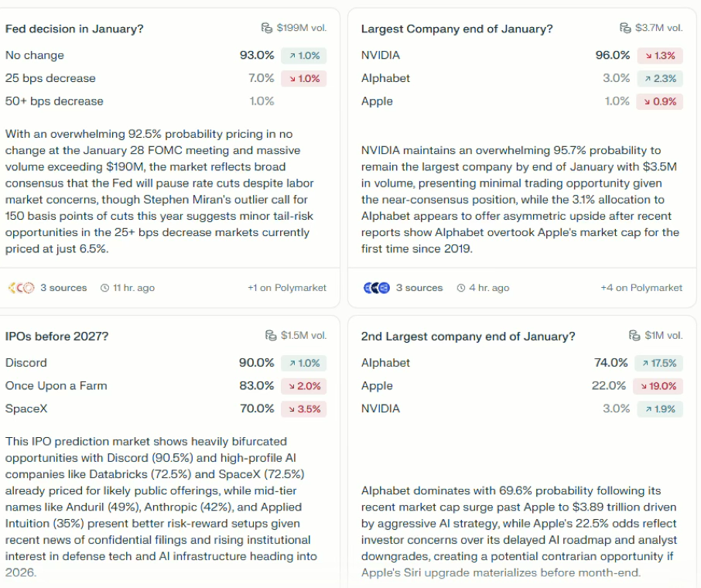
Task: Open 2nd Largest company end of January
Action: pyautogui.click(x=468, y=337)
